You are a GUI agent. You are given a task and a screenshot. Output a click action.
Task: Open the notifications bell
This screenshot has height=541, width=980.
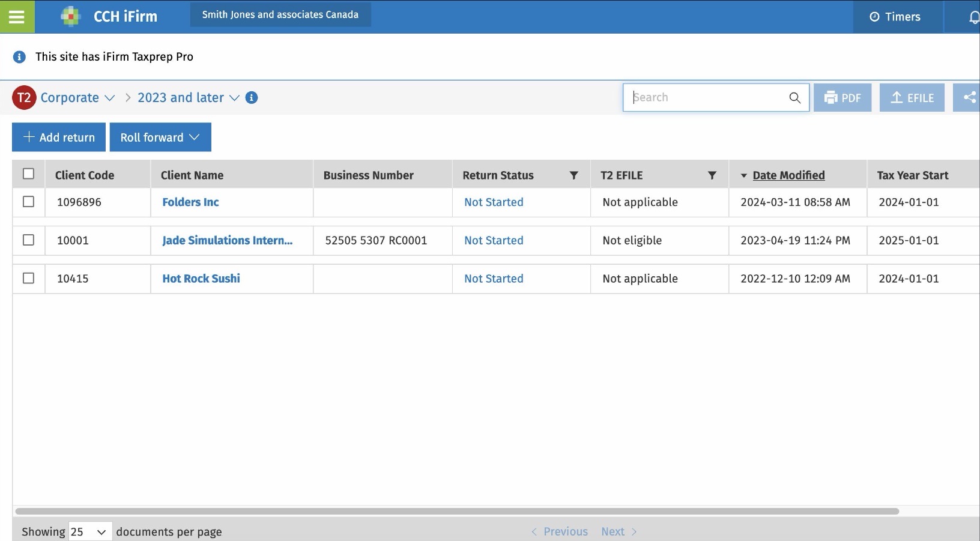click(x=973, y=17)
